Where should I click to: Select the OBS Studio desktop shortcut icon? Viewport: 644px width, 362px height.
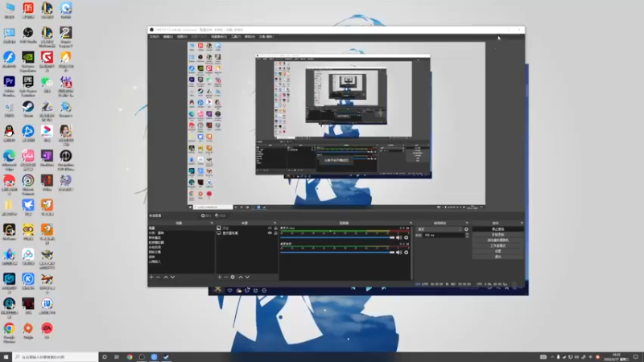28,35
